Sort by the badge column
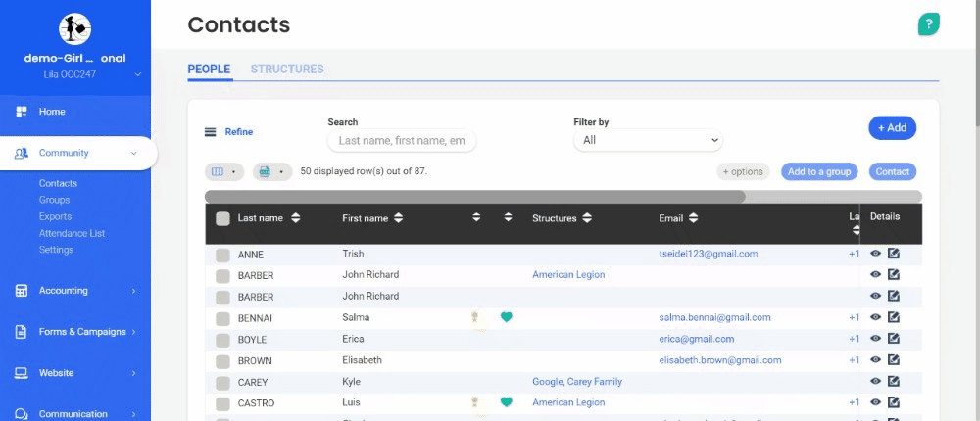Image resolution: width=980 pixels, height=421 pixels. coord(476,217)
